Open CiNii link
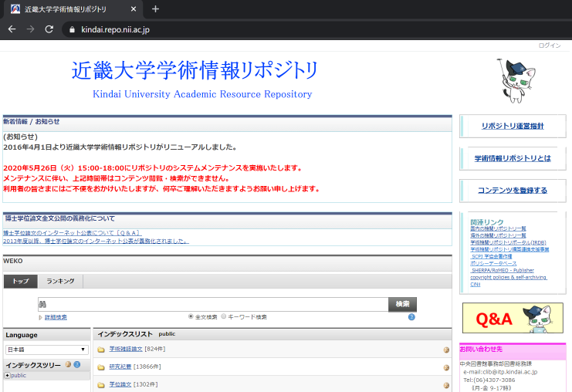This screenshot has width=572, height=392. [476, 285]
